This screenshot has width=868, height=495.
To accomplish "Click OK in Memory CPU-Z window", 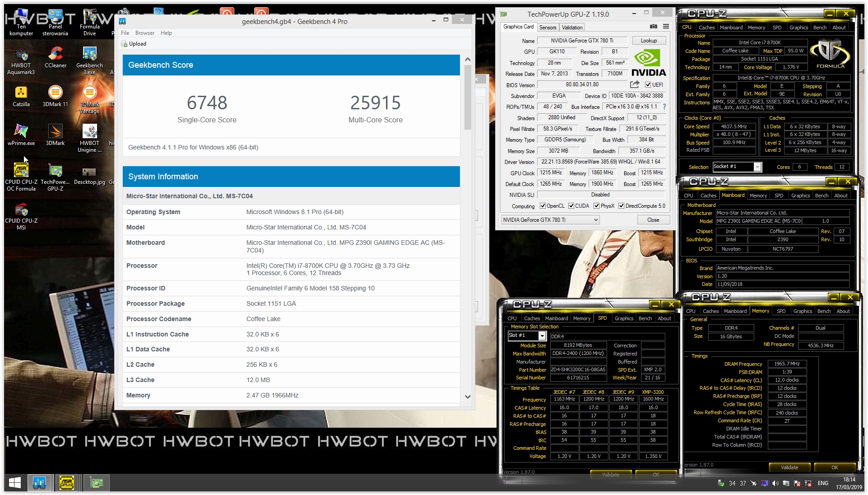I will click(x=835, y=467).
